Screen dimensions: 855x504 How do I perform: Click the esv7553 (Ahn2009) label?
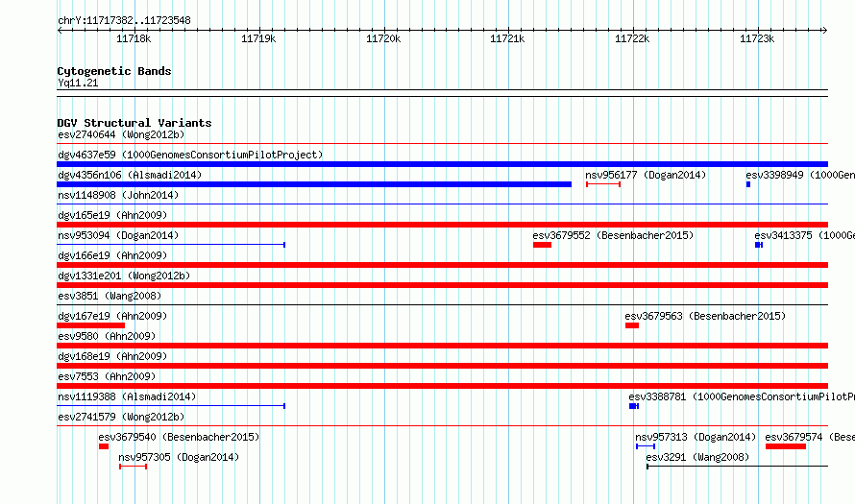(107, 376)
